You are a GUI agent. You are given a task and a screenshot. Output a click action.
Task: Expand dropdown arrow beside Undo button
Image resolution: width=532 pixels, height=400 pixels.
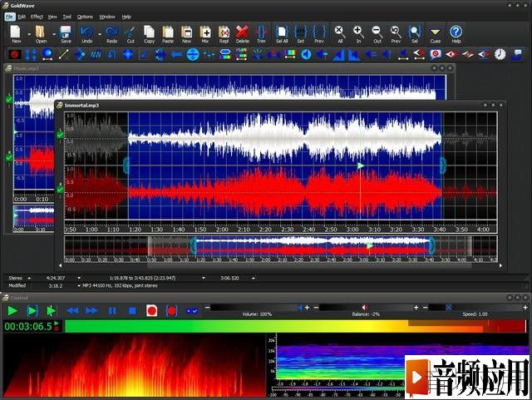(x=100, y=34)
